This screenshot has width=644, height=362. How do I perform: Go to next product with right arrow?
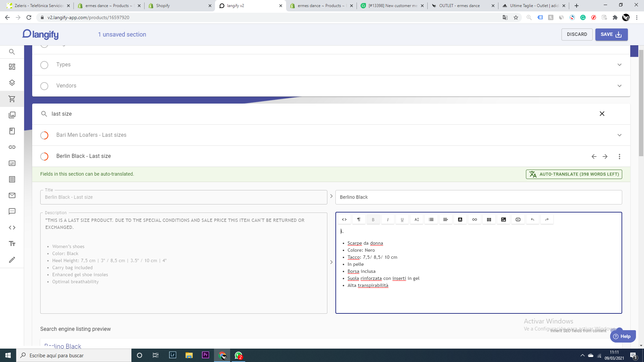coord(605,157)
